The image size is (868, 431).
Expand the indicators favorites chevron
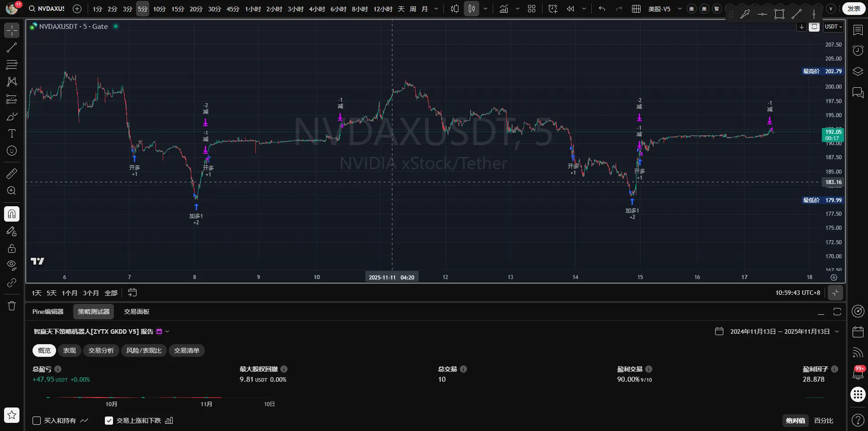pyautogui.click(x=517, y=9)
